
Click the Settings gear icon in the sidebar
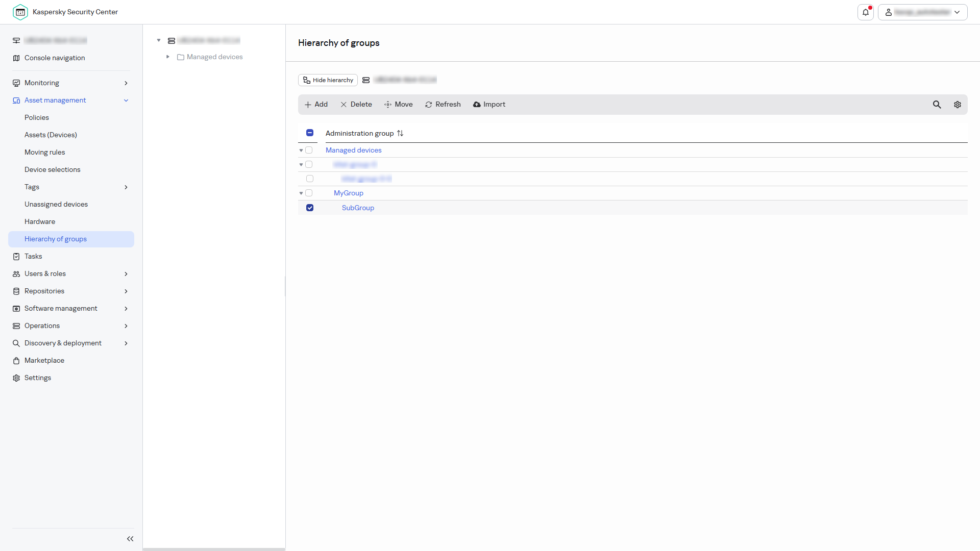(x=16, y=378)
